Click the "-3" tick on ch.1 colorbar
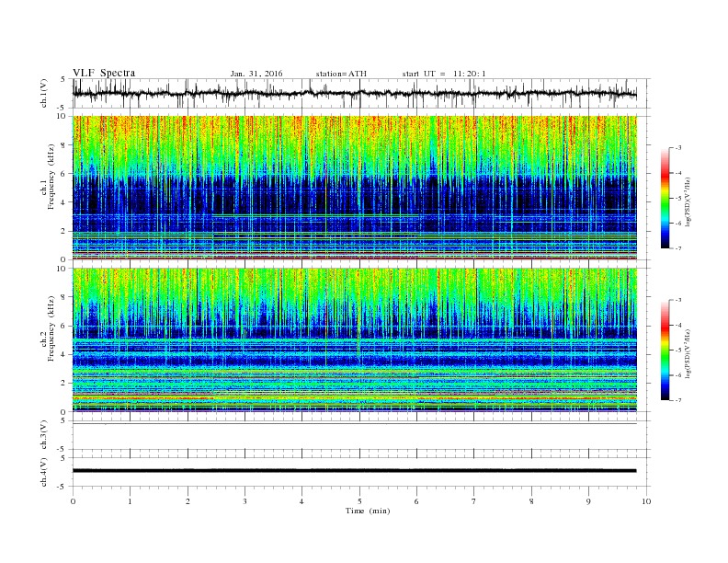The height and width of the screenshot is (563, 728). (x=677, y=148)
